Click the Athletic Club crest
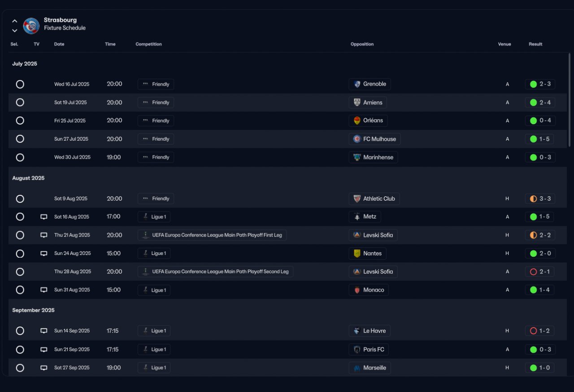The width and height of the screenshot is (574, 392). 357,198
